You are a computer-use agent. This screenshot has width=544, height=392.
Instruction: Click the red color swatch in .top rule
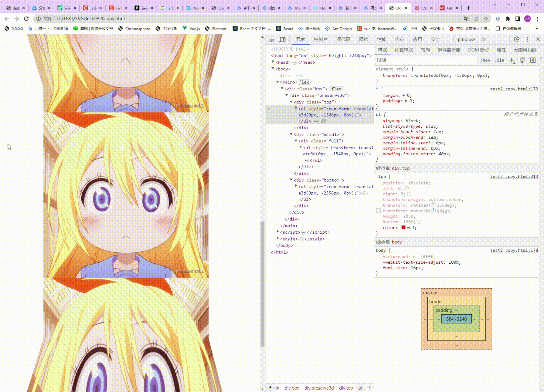(403, 228)
